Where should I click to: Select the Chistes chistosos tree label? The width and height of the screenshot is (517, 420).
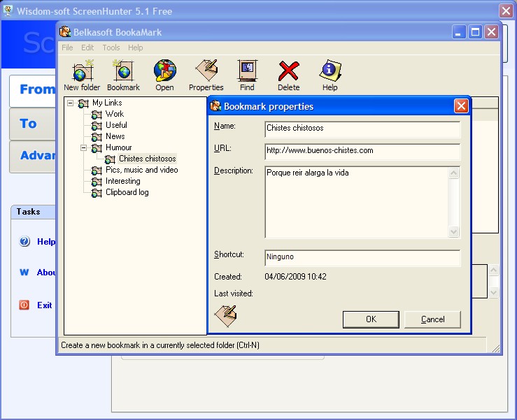pyautogui.click(x=148, y=159)
